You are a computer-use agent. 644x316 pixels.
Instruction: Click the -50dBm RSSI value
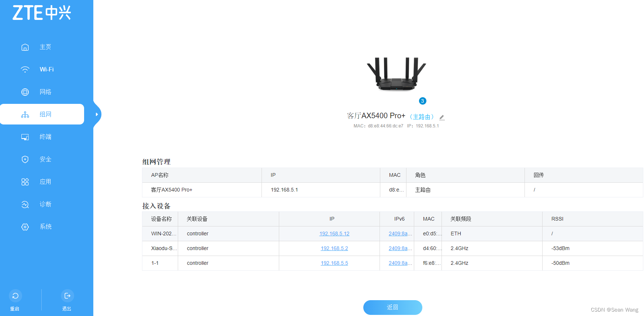[x=560, y=263]
